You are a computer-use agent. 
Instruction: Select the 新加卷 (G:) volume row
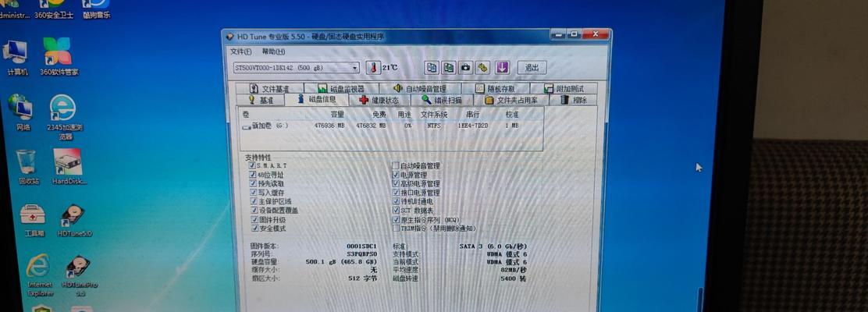391,126
